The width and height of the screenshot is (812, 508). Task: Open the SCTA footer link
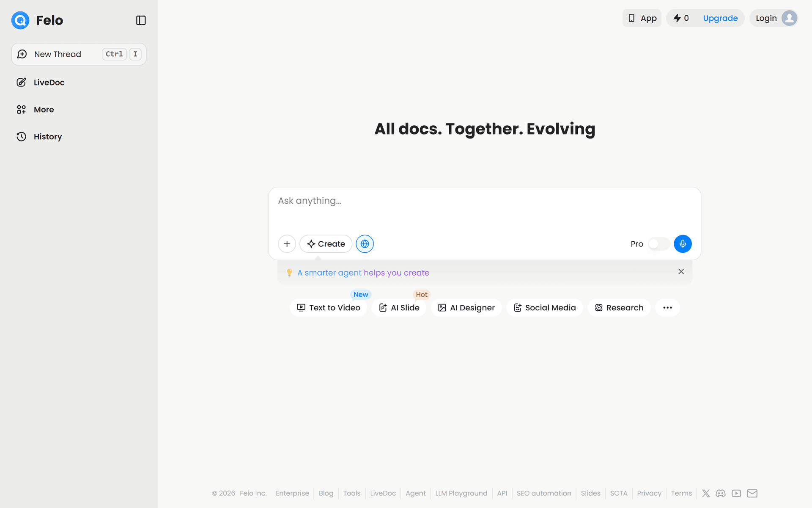(x=619, y=493)
